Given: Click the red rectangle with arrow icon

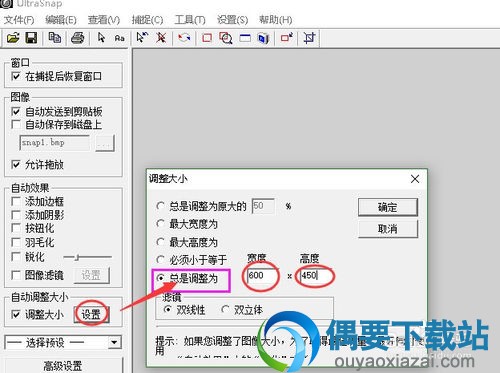Looking at the screenshot, I should (x=287, y=38).
